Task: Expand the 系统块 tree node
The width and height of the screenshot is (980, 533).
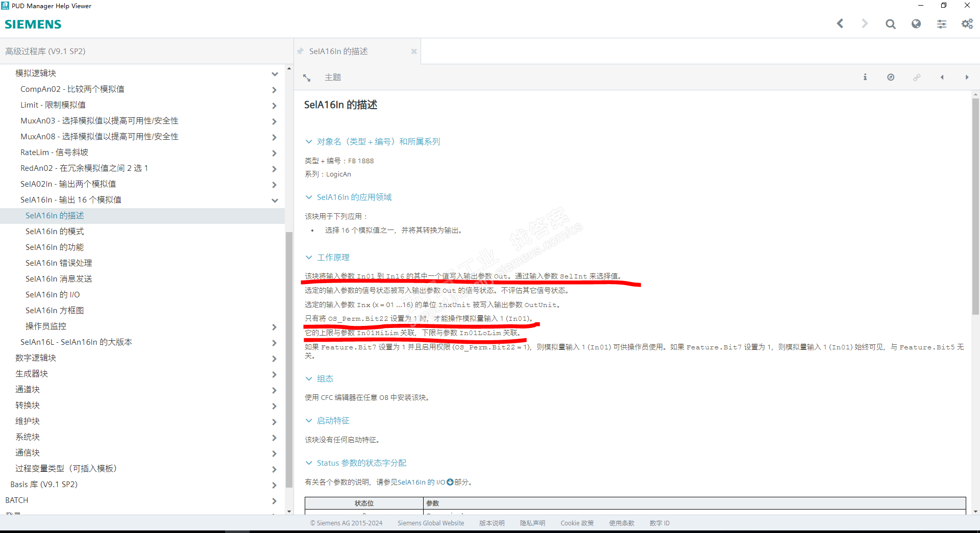Action: coord(275,438)
